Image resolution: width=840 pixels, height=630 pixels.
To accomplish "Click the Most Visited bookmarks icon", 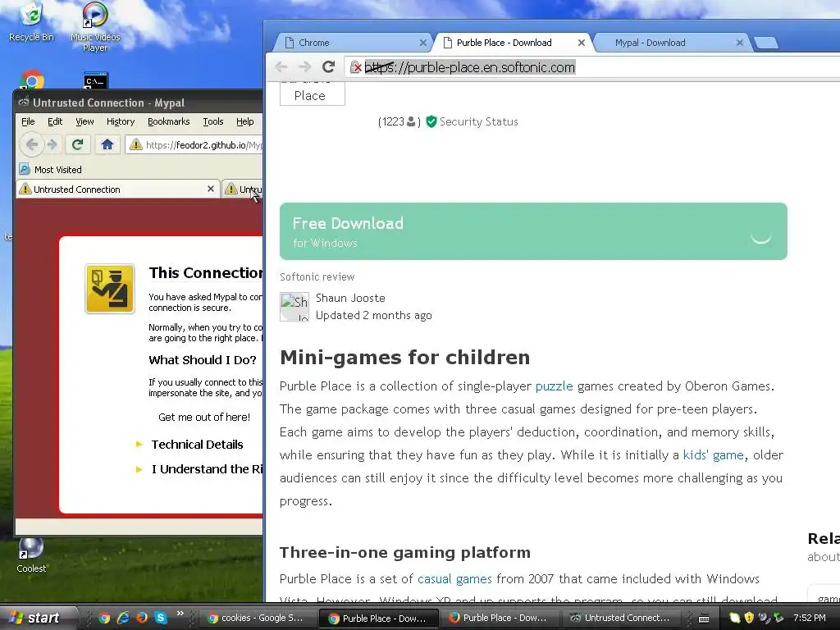I will point(25,169).
